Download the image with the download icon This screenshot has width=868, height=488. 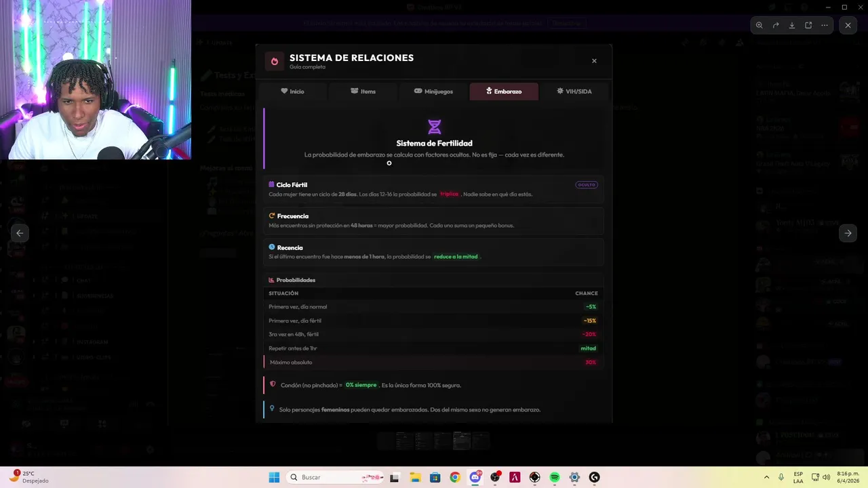point(792,25)
